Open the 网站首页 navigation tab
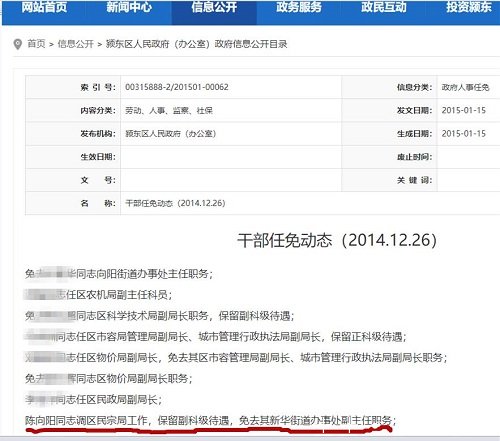The height and width of the screenshot is (441, 500). (44, 7)
